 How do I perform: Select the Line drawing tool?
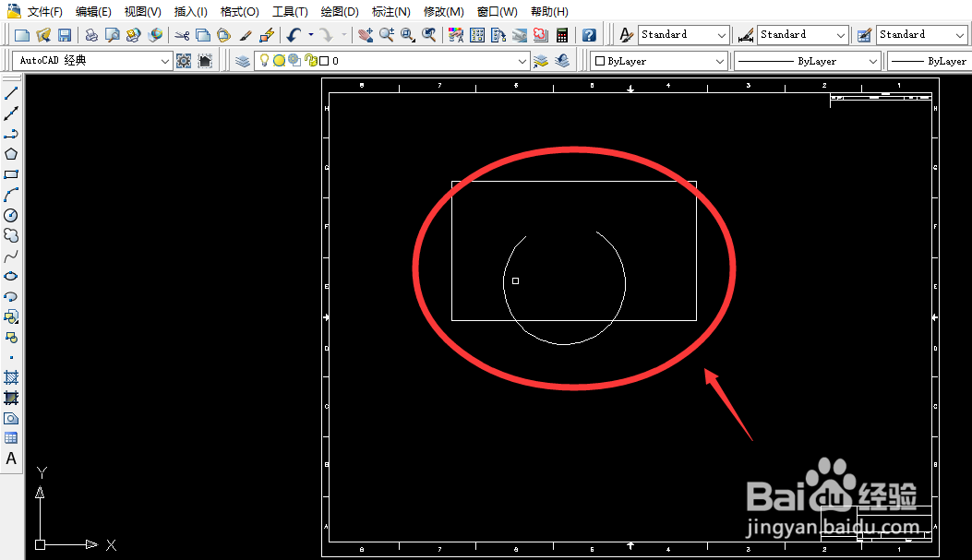(11, 93)
